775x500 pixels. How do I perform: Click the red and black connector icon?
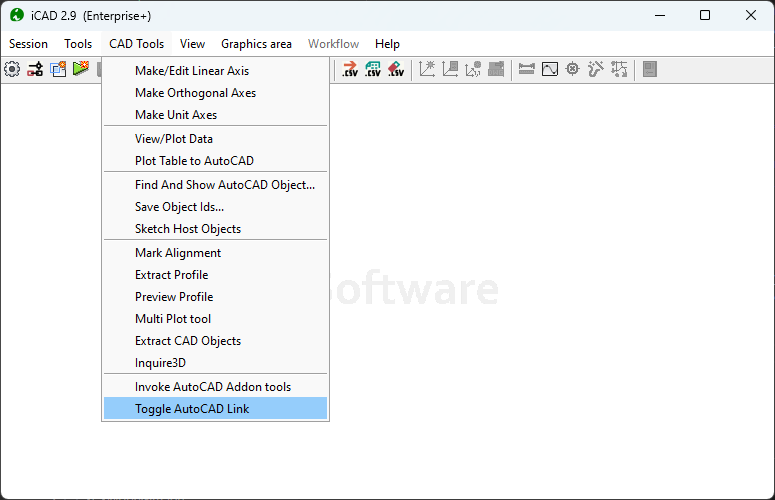point(35,69)
